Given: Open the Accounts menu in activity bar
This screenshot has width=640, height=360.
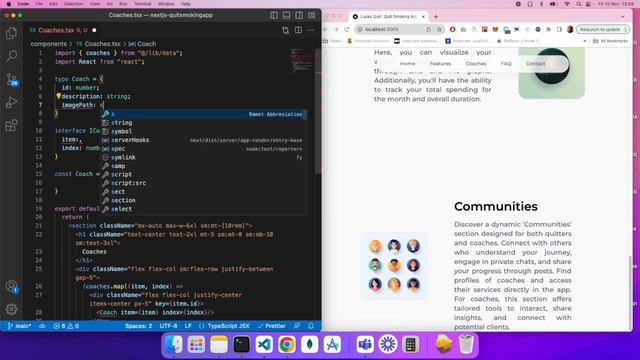Looking at the screenshot, I should coord(11,286).
